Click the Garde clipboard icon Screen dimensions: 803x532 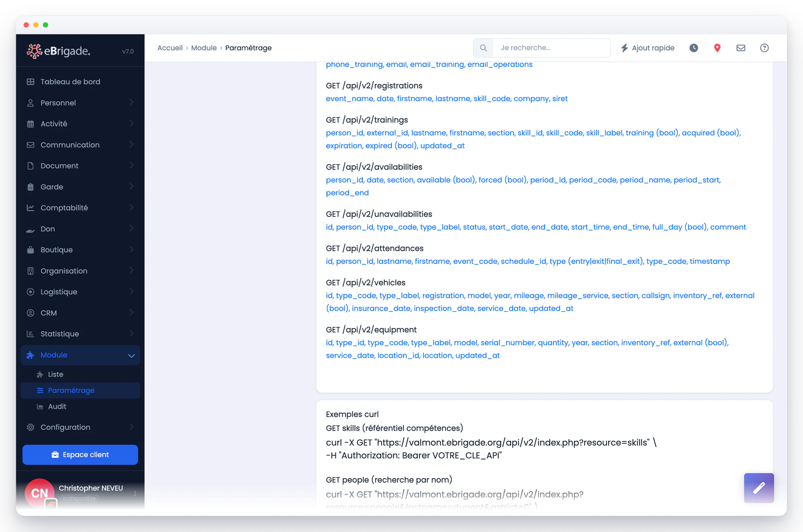30,187
